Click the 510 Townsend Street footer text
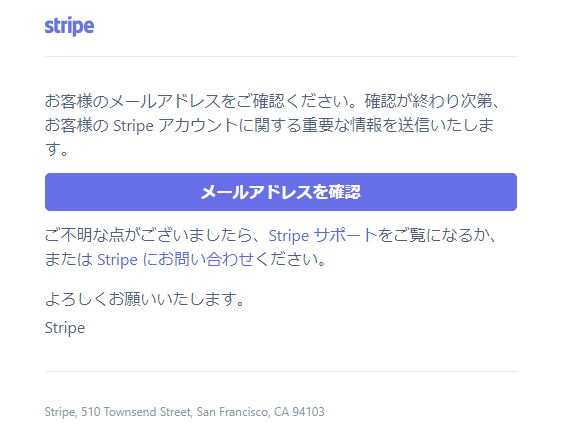This screenshot has width=565, height=443. coord(137,412)
